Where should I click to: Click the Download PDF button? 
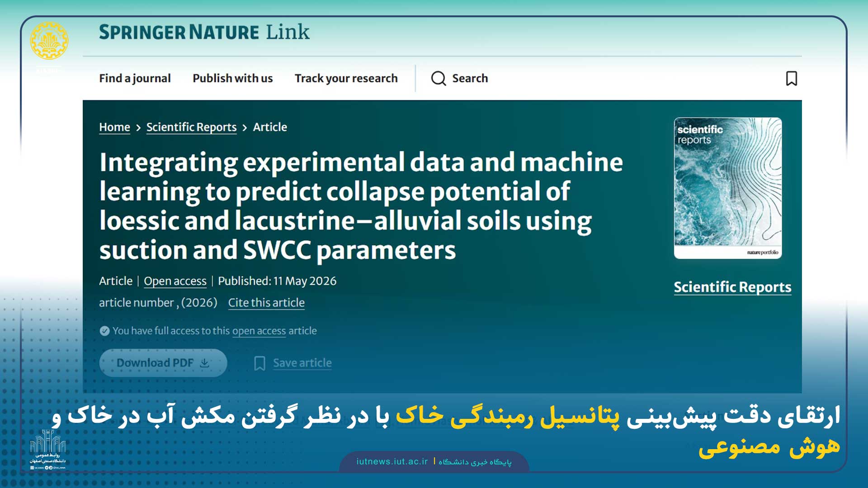(x=163, y=363)
